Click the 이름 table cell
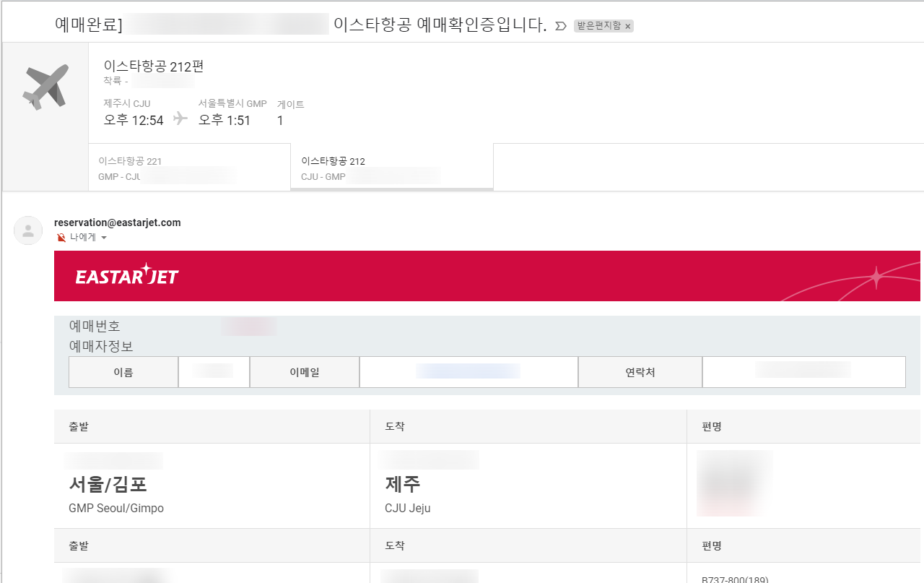This screenshot has height=583, width=924. coord(123,372)
